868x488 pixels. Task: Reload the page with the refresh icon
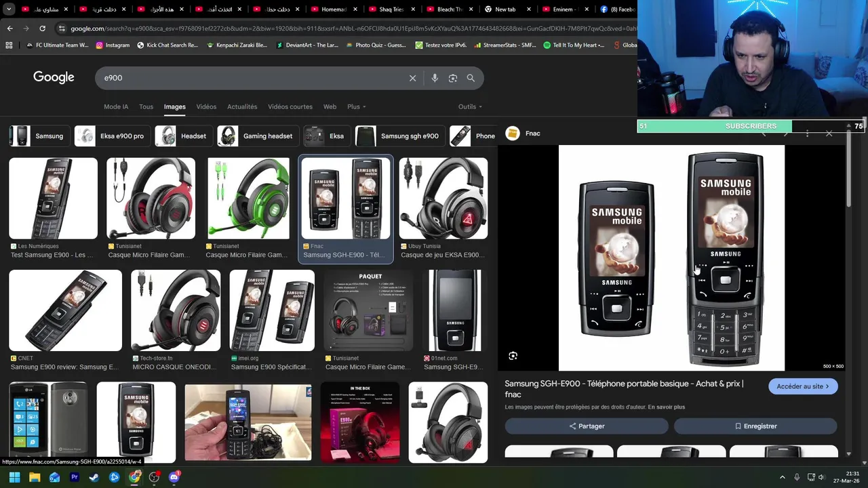point(42,28)
